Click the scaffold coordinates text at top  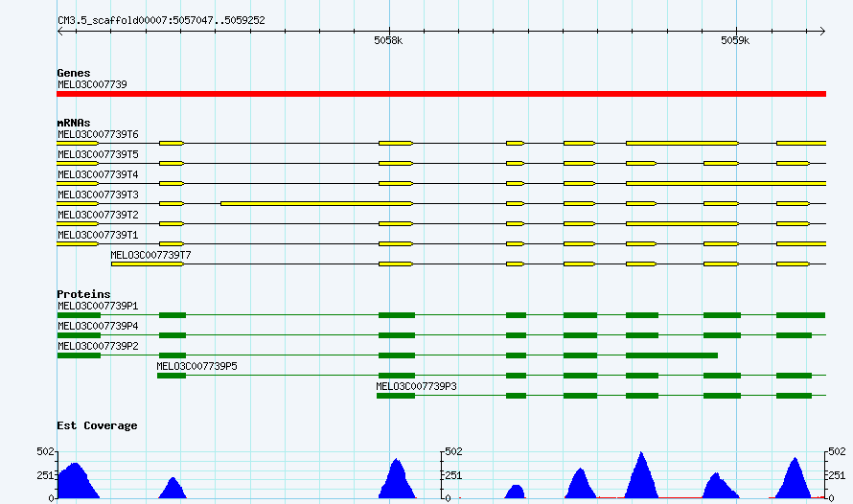coord(162,21)
